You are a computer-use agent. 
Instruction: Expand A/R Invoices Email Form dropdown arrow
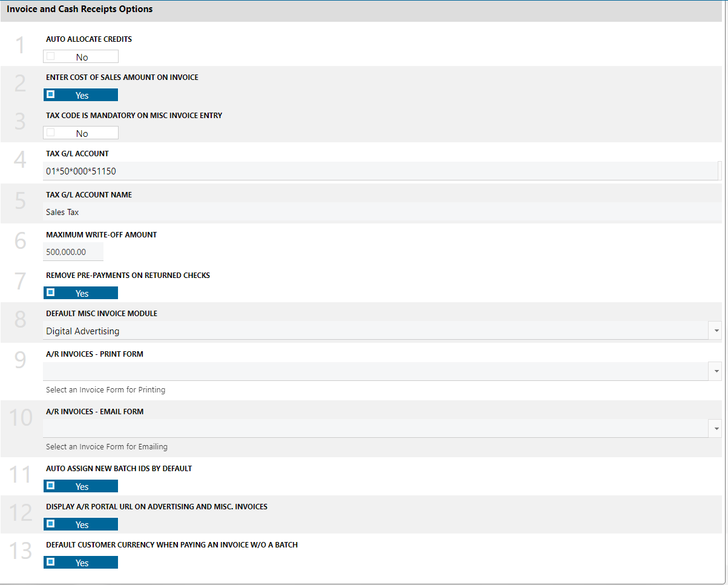pyautogui.click(x=717, y=429)
